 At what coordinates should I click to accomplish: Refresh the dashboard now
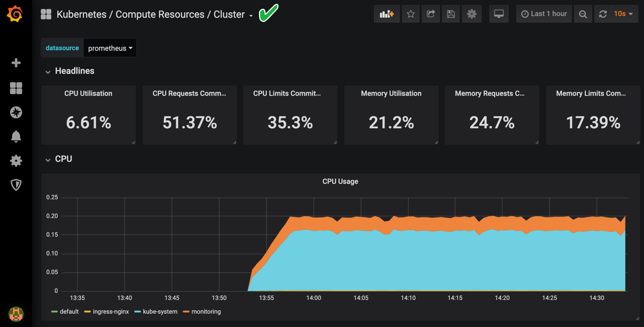603,14
